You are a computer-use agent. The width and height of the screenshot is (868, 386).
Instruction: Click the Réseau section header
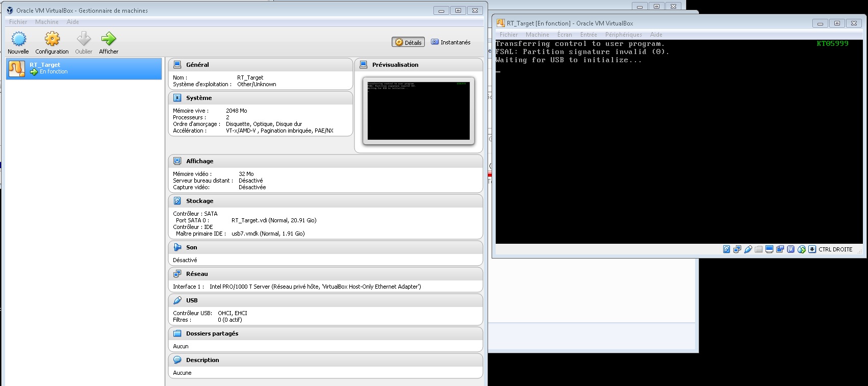click(325, 274)
